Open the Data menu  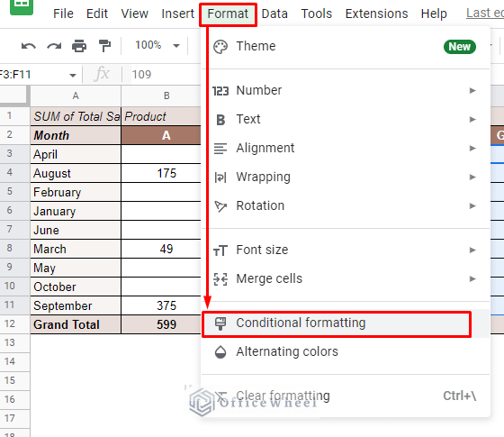[x=274, y=14]
